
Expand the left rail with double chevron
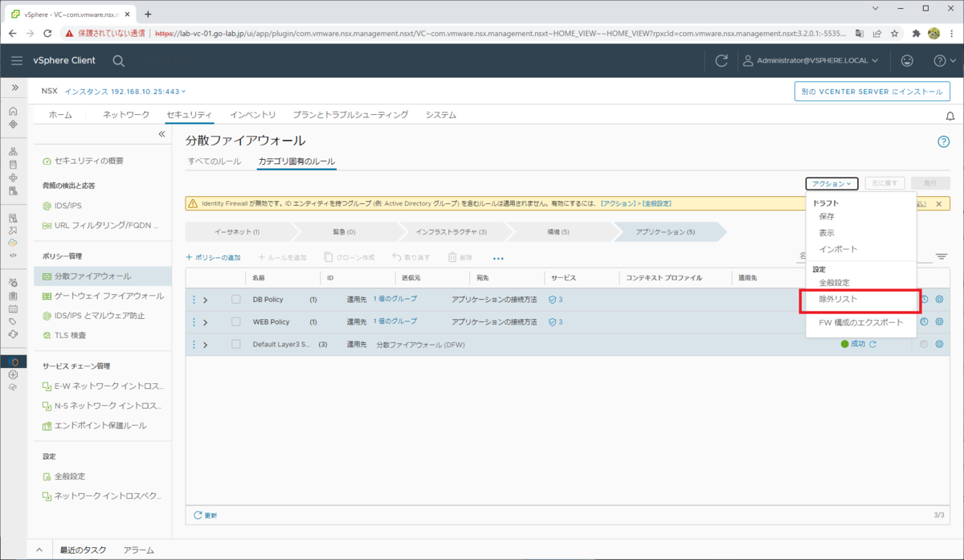[x=14, y=87]
